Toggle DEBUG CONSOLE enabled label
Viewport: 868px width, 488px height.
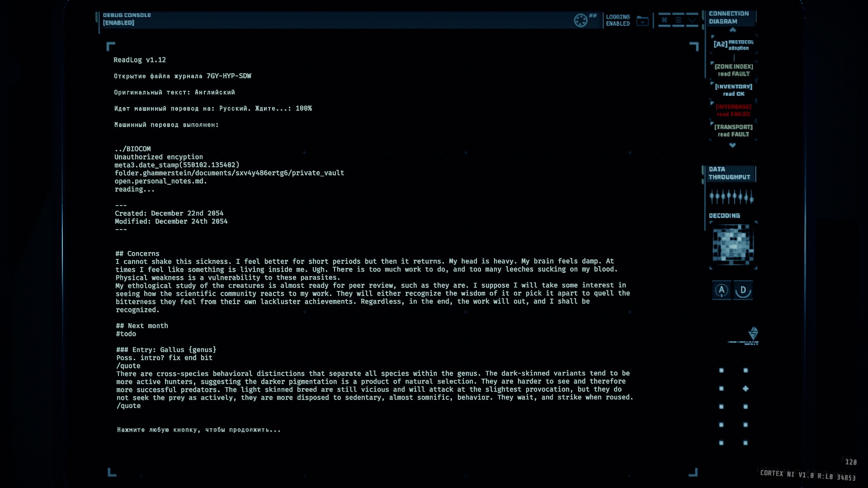tap(127, 19)
